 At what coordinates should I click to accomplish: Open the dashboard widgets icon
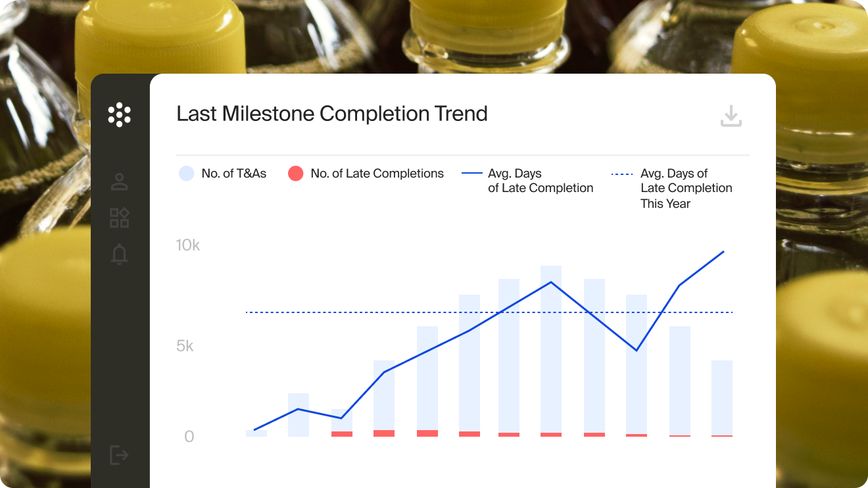pos(120,218)
